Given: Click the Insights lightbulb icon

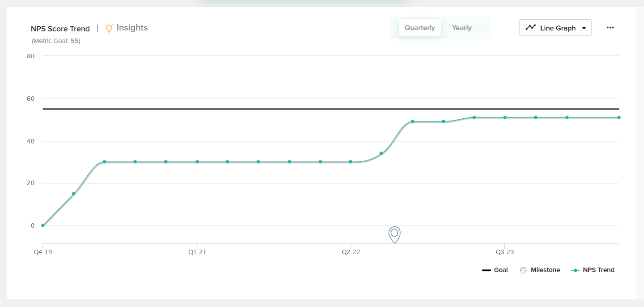Looking at the screenshot, I should coord(109,28).
